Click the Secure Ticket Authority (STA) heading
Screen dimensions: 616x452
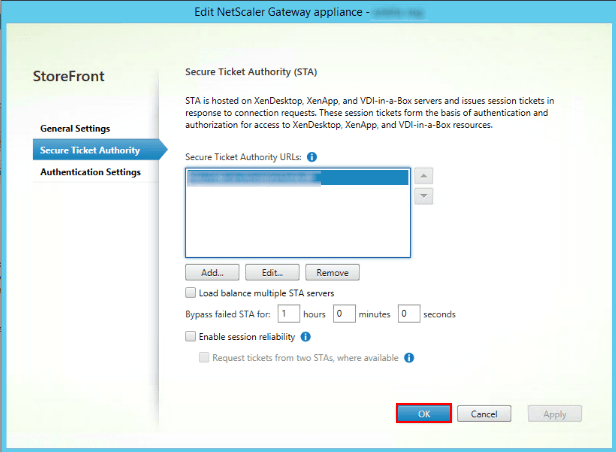(x=251, y=72)
